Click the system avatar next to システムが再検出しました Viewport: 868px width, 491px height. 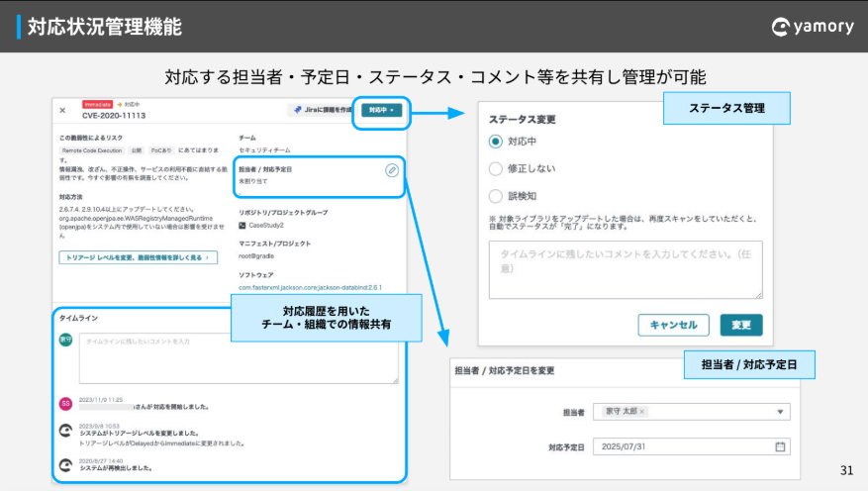tap(65, 464)
